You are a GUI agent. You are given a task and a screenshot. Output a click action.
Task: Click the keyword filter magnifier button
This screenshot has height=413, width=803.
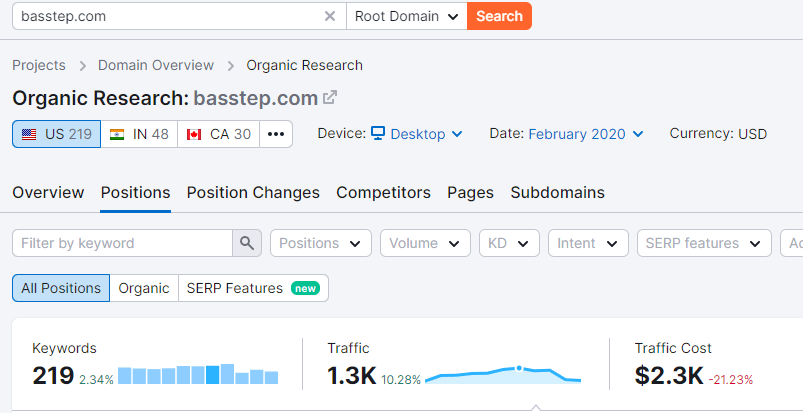247,243
